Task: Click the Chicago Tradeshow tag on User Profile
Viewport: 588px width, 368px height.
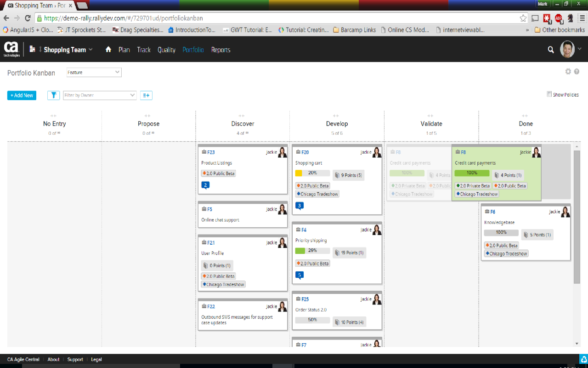Action: click(223, 285)
